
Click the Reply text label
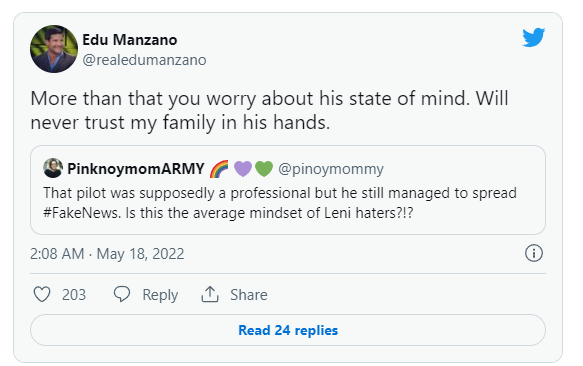(x=160, y=295)
